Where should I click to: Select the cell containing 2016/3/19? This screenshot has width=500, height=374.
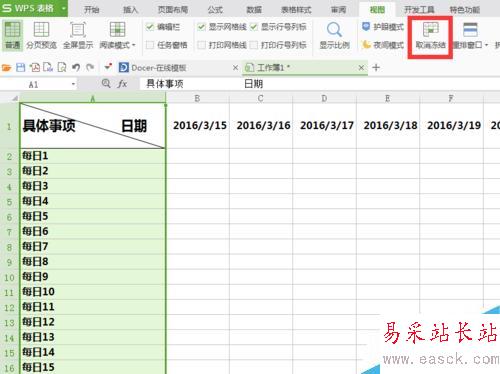click(x=452, y=126)
